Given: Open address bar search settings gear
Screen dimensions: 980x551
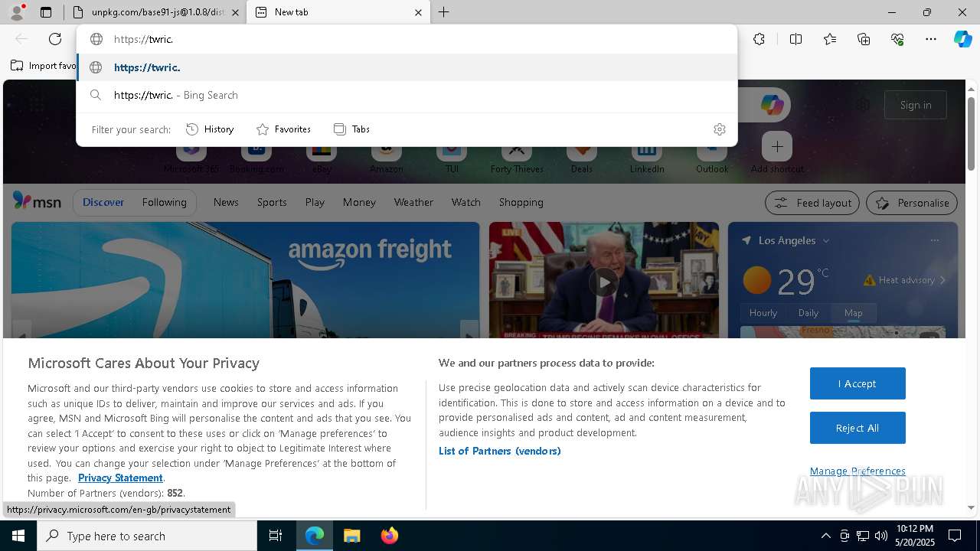Looking at the screenshot, I should (x=719, y=129).
